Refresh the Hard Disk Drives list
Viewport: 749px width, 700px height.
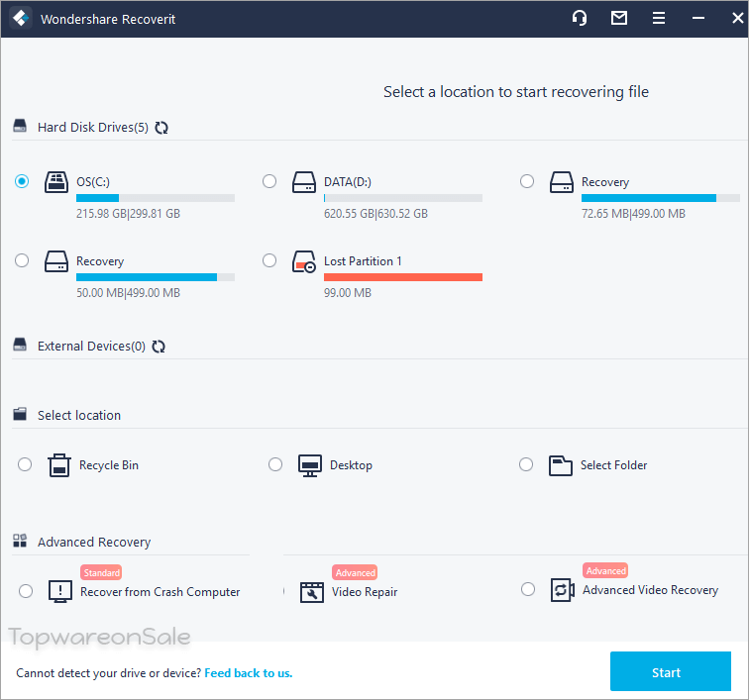pyautogui.click(x=161, y=128)
